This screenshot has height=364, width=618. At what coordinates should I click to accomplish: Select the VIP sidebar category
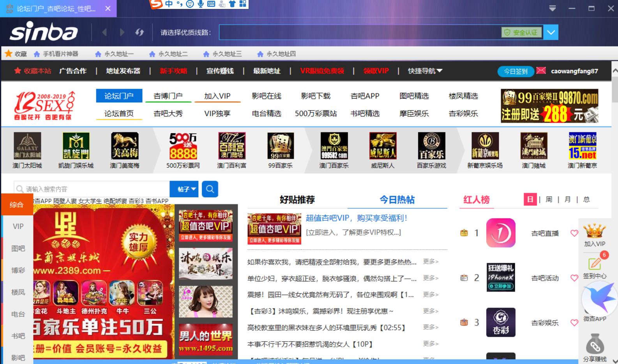coord(18,226)
